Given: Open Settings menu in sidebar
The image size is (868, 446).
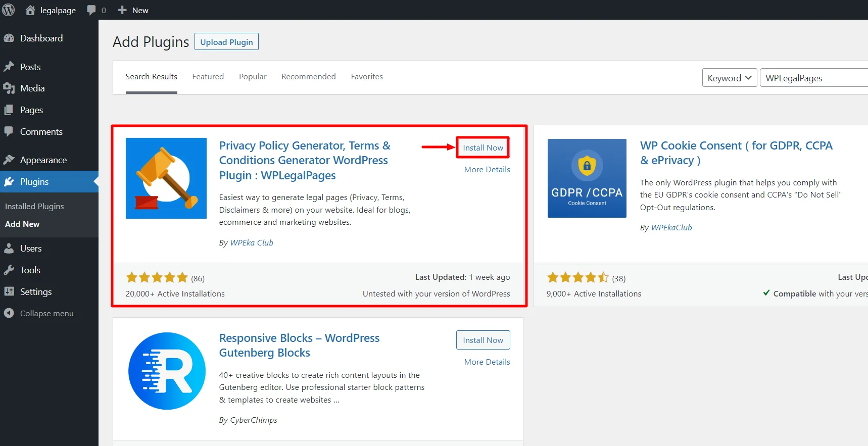Looking at the screenshot, I should (35, 292).
